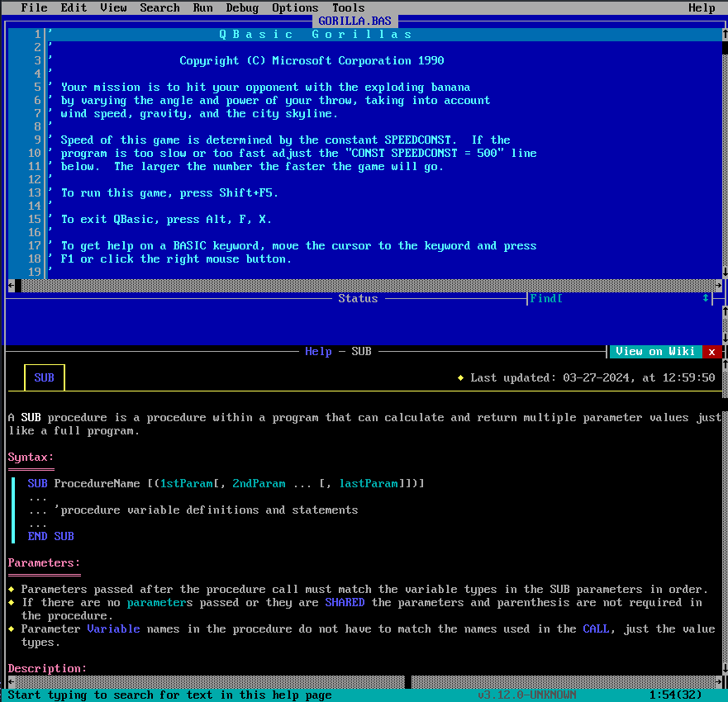Open the Find history arrow
This screenshot has height=702, width=728.
(x=705, y=299)
